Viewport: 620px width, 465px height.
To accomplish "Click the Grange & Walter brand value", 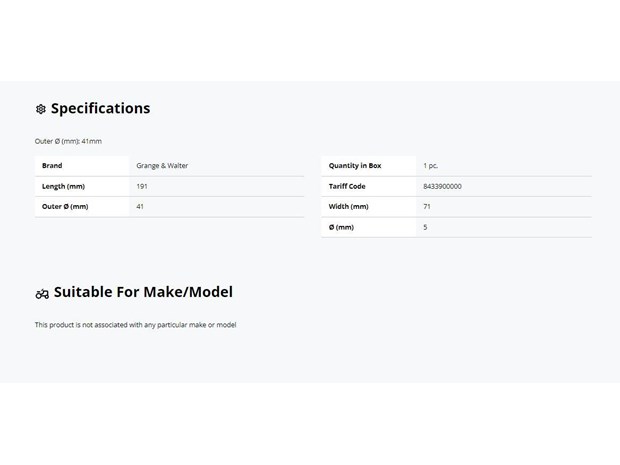I will click(x=162, y=166).
